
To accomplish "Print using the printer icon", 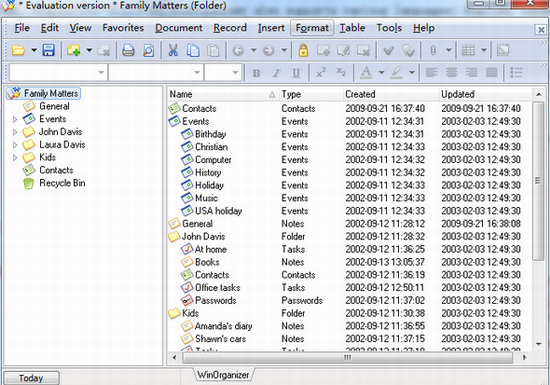I will pyautogui.click(x=128, y=50).
